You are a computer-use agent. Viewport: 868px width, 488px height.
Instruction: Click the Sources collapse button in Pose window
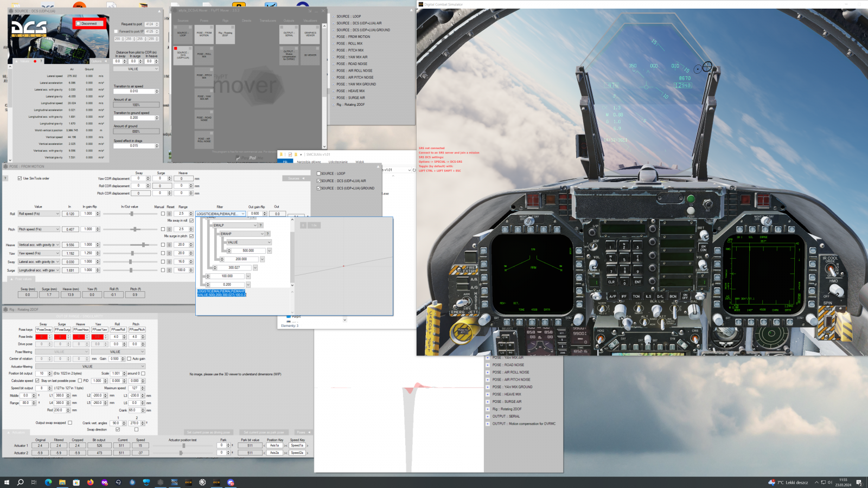click(296, 178)
